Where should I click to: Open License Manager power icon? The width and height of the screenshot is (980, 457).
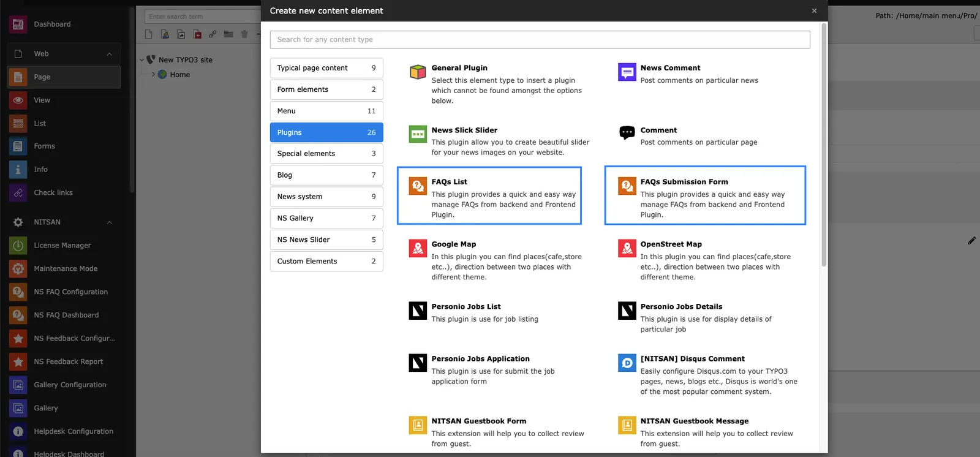click(18, 246)
